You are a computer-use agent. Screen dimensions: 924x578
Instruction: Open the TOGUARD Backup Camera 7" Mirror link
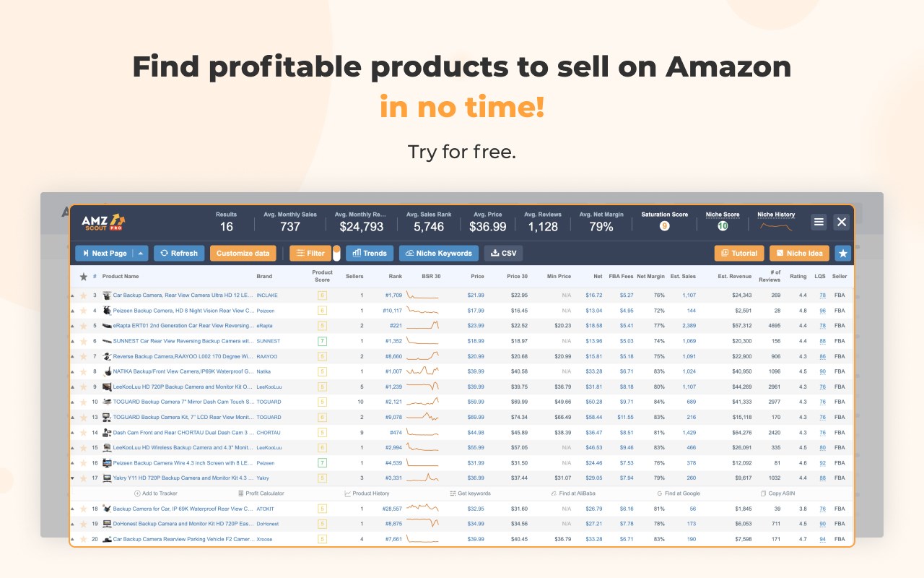point(183,402)
